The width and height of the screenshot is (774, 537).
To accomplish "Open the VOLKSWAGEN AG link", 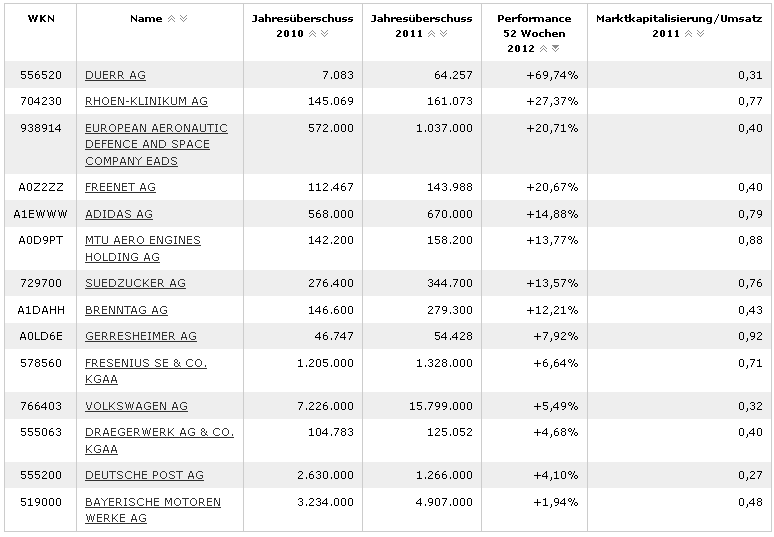I will tap(136, 406).
